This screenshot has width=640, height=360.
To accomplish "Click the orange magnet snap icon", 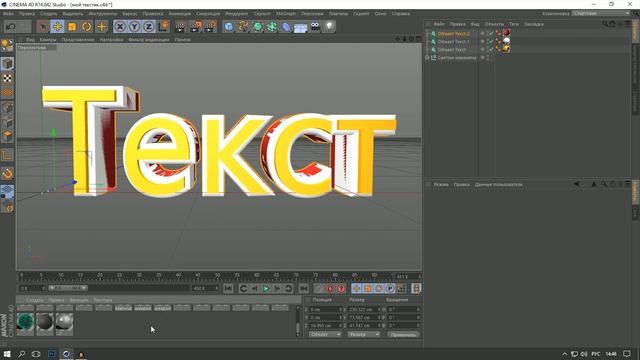I will point(7,174).
